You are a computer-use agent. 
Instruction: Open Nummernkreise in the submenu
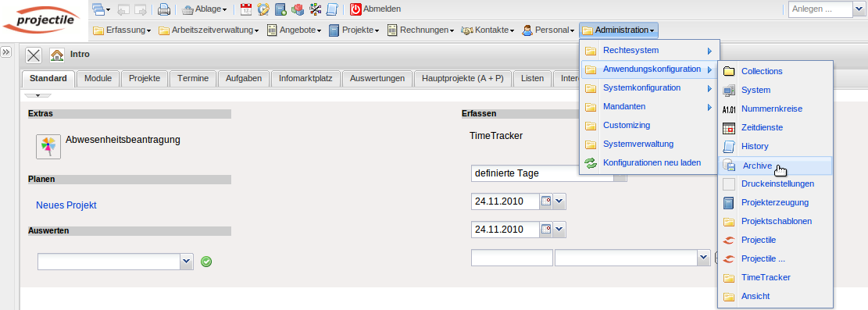click(776, 109)
